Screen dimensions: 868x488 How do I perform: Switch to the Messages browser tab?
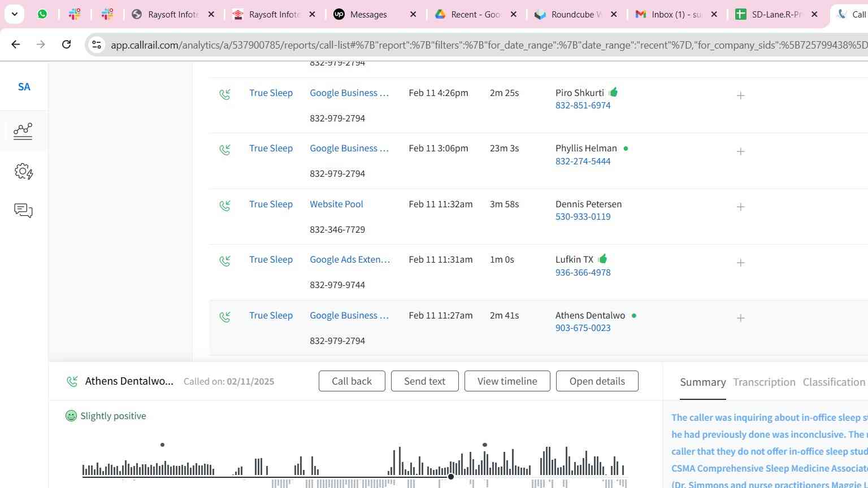pos(375,14)
